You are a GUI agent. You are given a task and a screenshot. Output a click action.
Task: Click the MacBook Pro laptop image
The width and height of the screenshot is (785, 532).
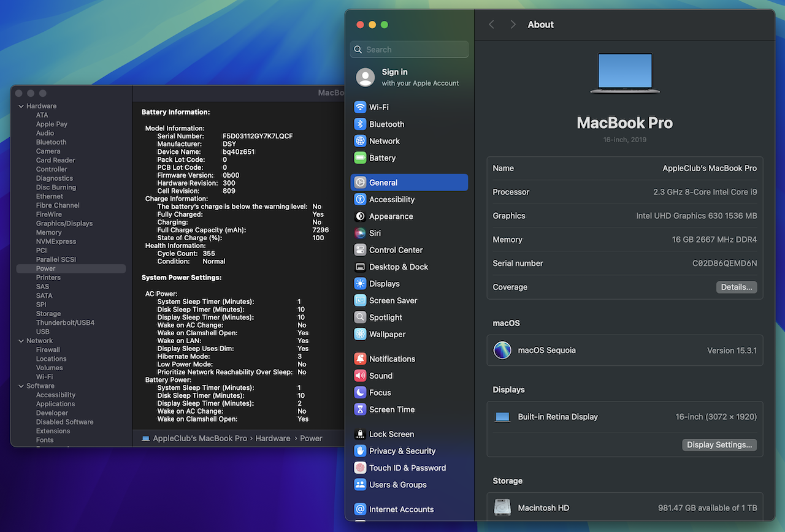pyautogui.click(x=625, y=73)
